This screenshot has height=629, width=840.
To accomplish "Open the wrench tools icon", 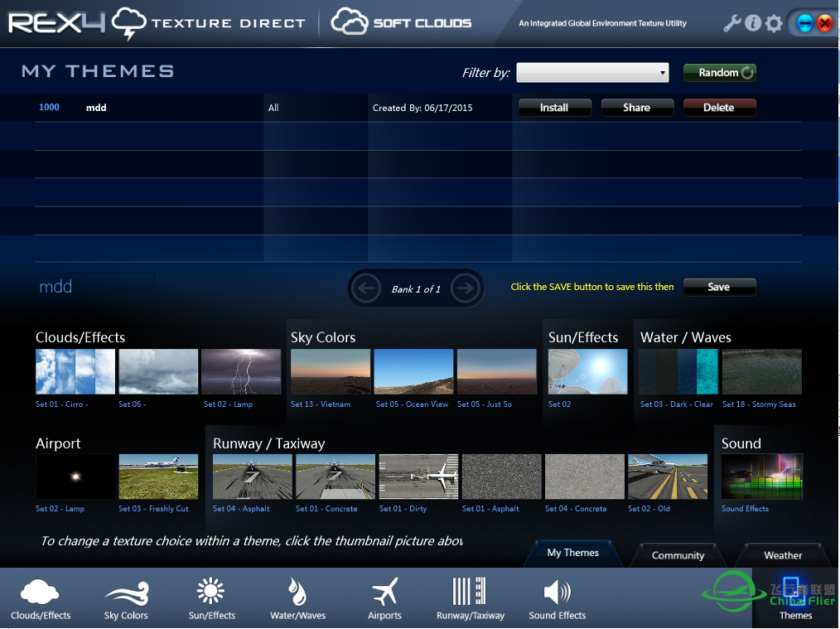I will 731,23.
